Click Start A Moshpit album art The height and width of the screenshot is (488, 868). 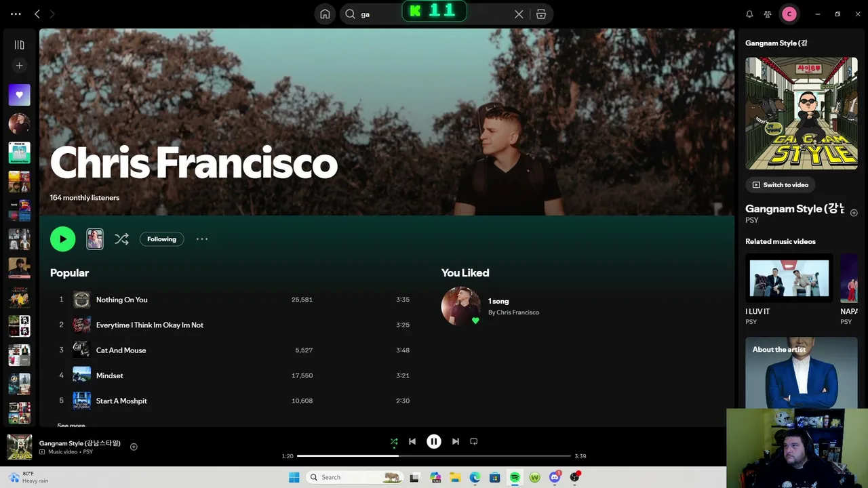(81, 401)
